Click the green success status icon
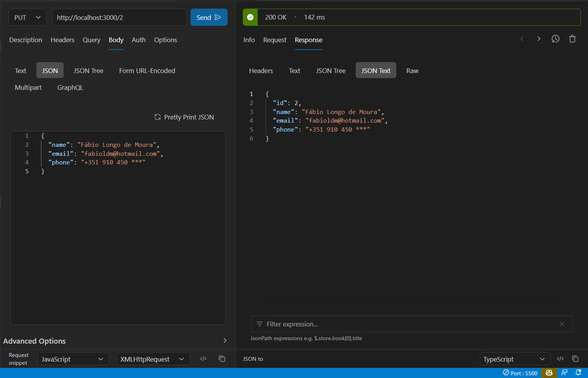Screen dimensions: 588x378 (x=250, y=17)
